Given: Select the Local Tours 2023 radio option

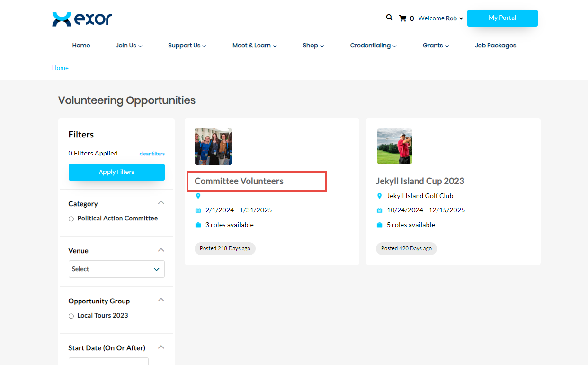Looking at the screenshot, I should pos(71,316).
